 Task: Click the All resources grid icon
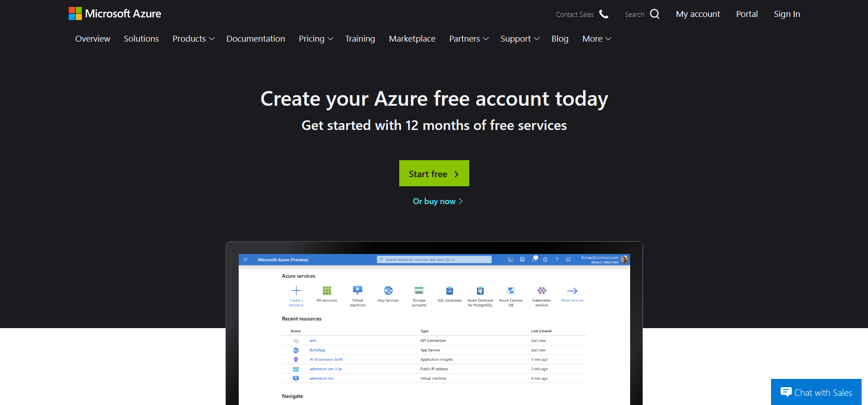[x=327, y=291]
